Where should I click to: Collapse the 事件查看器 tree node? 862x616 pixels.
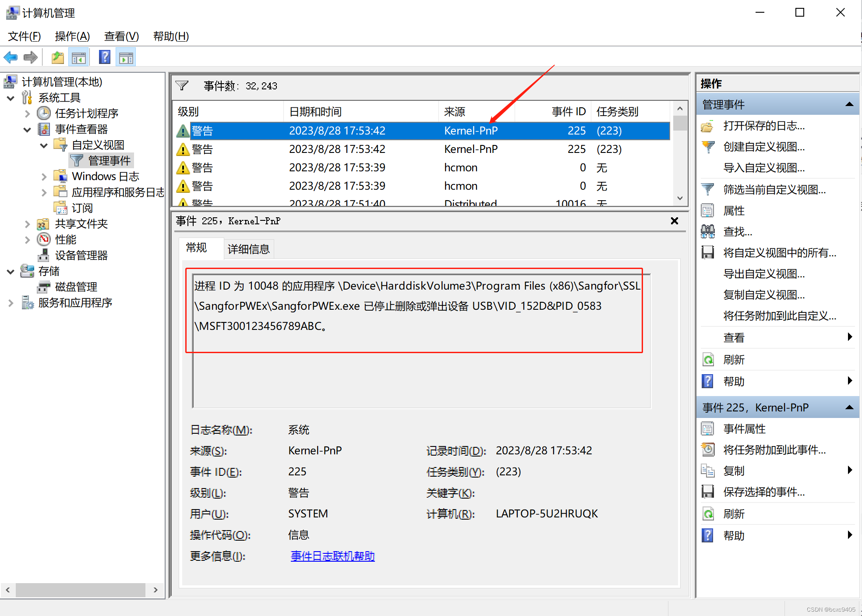coord(27,130)
